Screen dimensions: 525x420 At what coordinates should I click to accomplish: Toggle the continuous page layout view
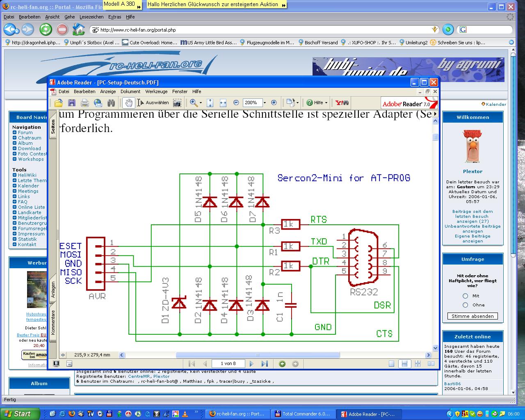404,364
